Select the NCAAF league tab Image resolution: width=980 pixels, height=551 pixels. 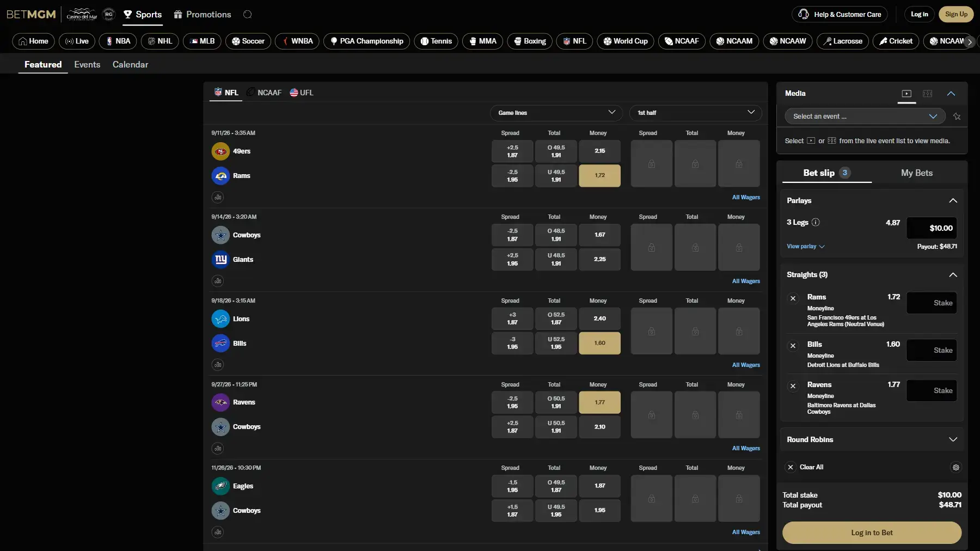tap(265, 93)
